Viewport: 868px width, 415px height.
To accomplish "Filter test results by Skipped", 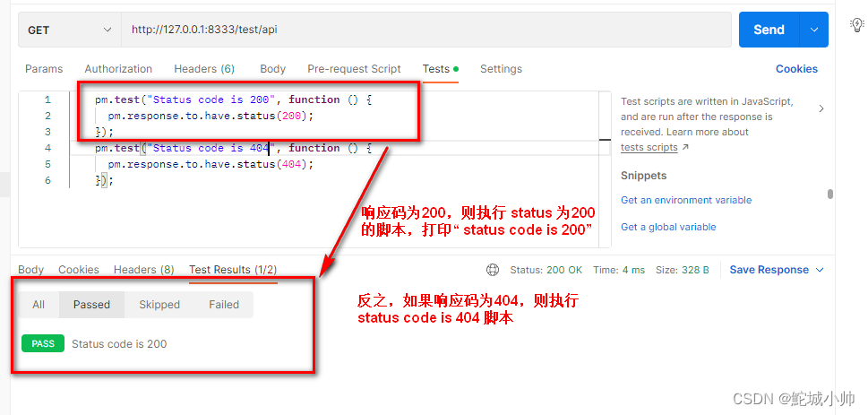I will point(159,305).
